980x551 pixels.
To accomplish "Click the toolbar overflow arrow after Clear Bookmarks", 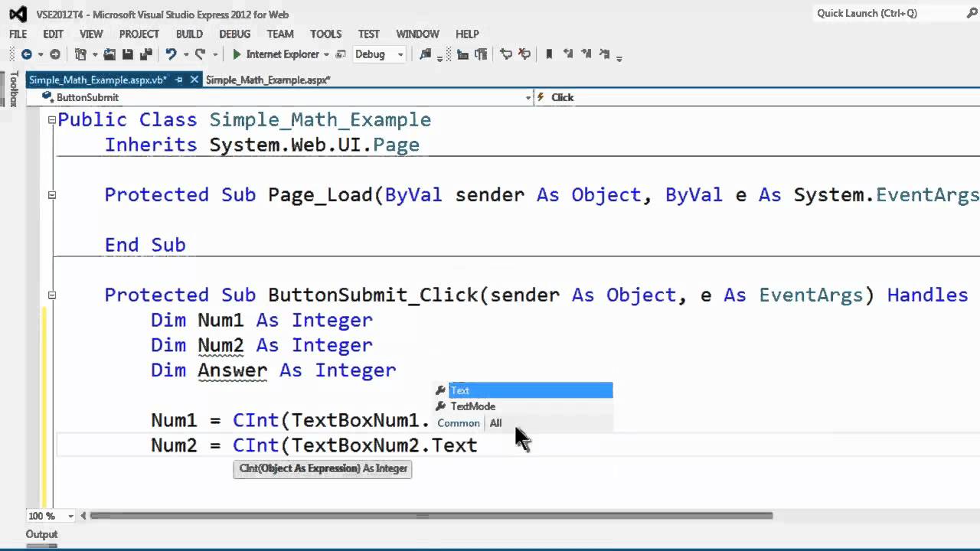I will click(x=619, y=57).
